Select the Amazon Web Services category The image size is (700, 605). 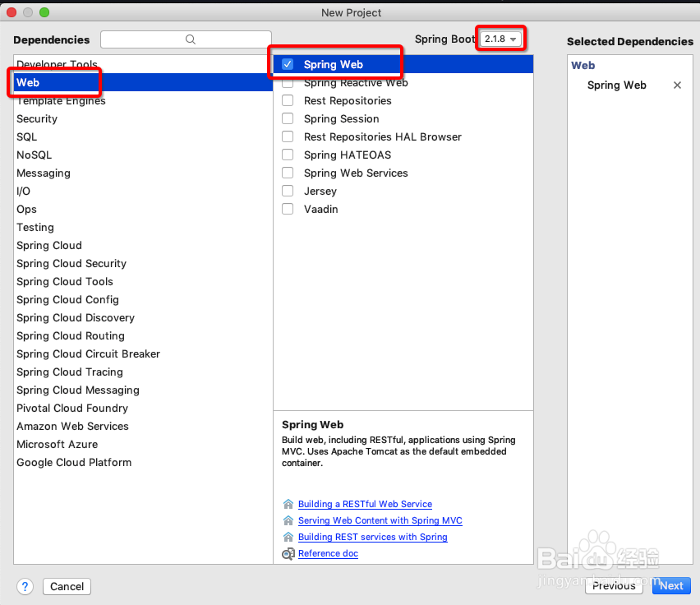pos(143,426)
